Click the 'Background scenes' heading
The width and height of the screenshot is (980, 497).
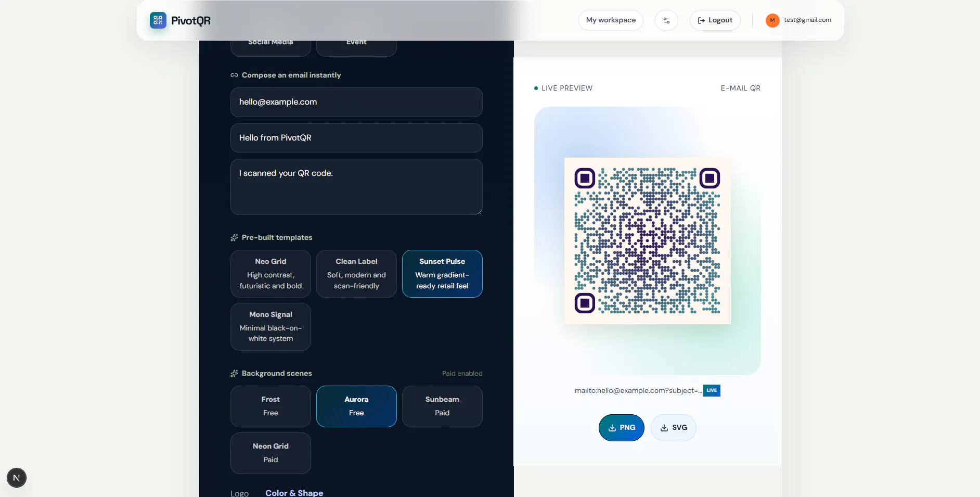click(x=277, y=374)
